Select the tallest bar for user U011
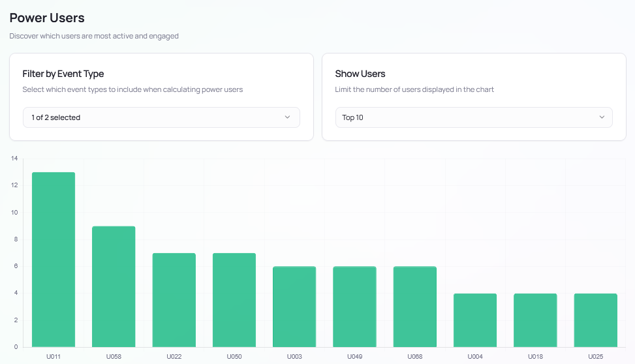Viewport: 635px width, 364px height. tap(54, 260)
